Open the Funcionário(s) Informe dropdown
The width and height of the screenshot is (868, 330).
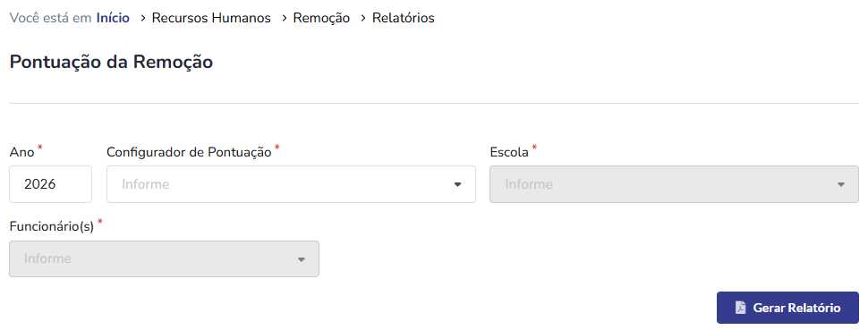pos(165,259)
